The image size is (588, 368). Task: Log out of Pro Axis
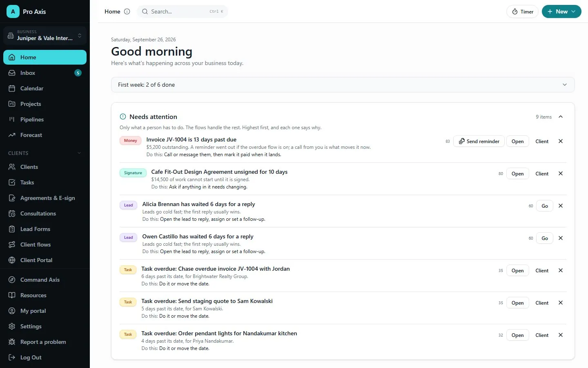[x=45, y=357]
